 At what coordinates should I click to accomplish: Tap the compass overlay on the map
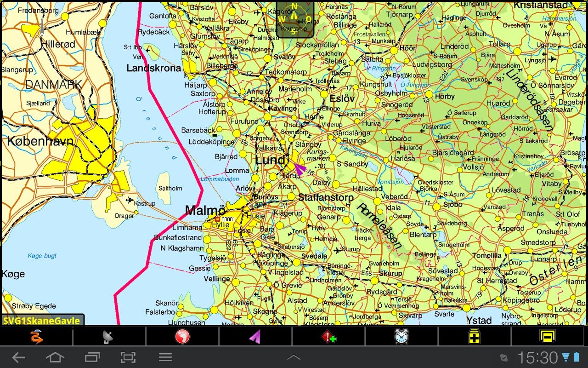coord(295,19)
